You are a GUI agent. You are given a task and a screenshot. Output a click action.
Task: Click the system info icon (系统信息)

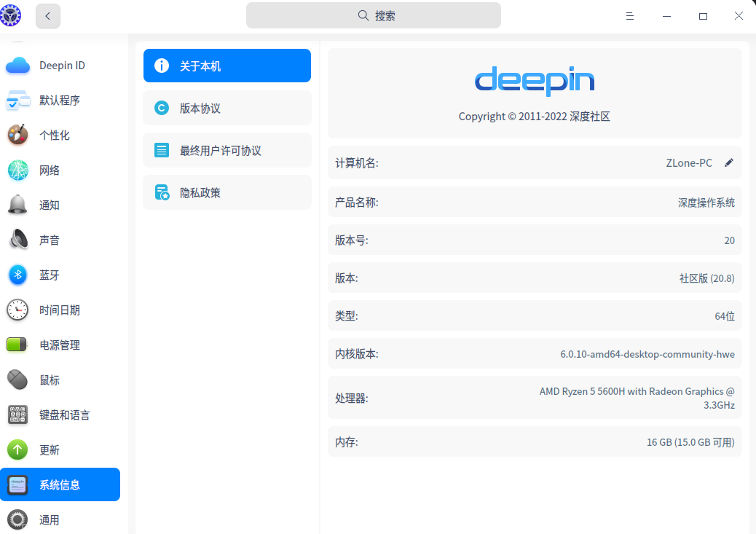point(17,484)
